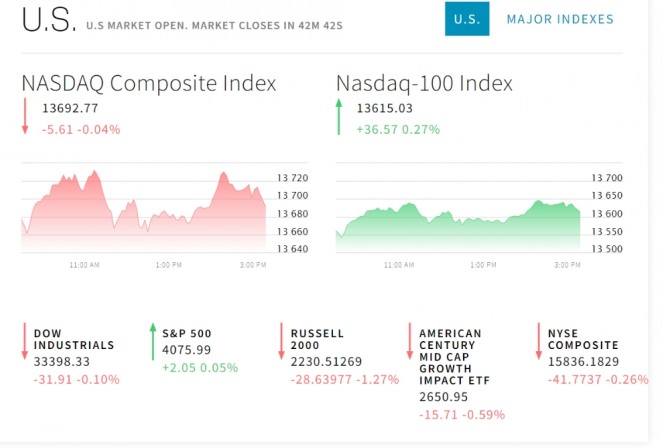The width and height of the screenshot is (670, 448).
Task: Click the red arrow beside American Century ETF
Action: click(410, 341)
